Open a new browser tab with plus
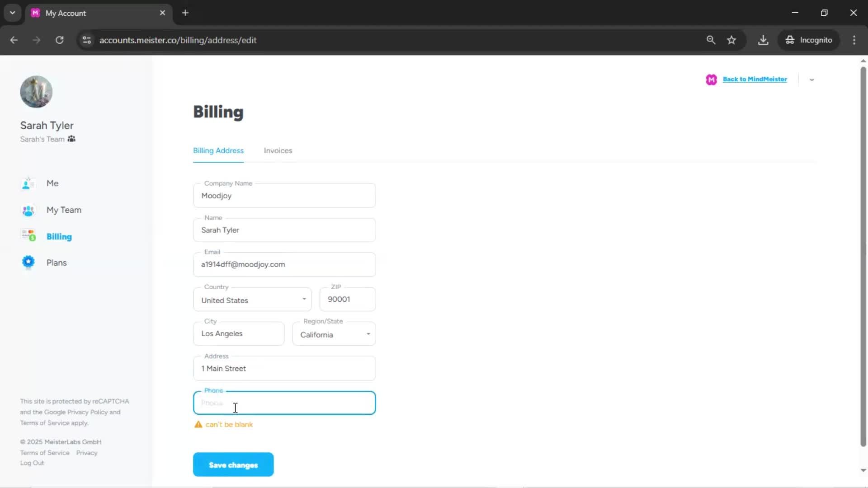Image resolution: width=868 pixels, height=488 pixels. (x=185, y=13)
